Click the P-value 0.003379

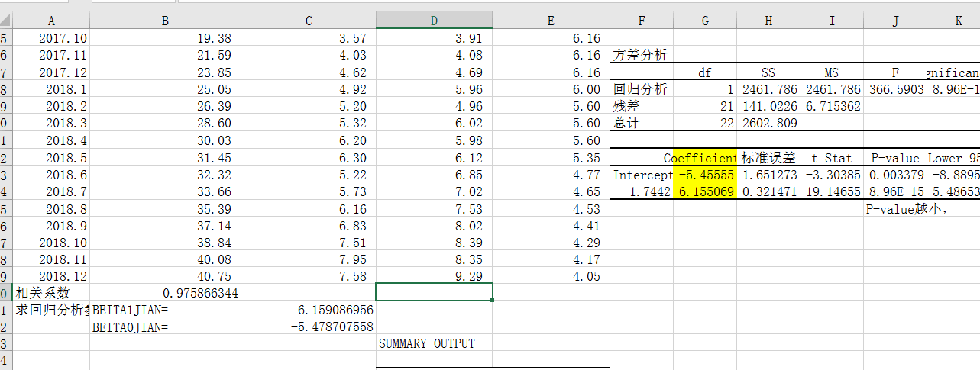pos(895,175)
